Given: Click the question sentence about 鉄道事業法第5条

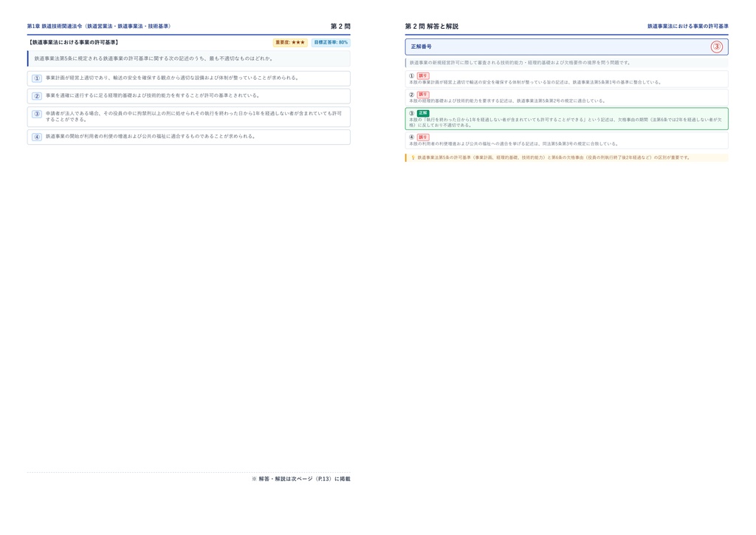Looking at the screenshot, I should (x=154, y=58).
